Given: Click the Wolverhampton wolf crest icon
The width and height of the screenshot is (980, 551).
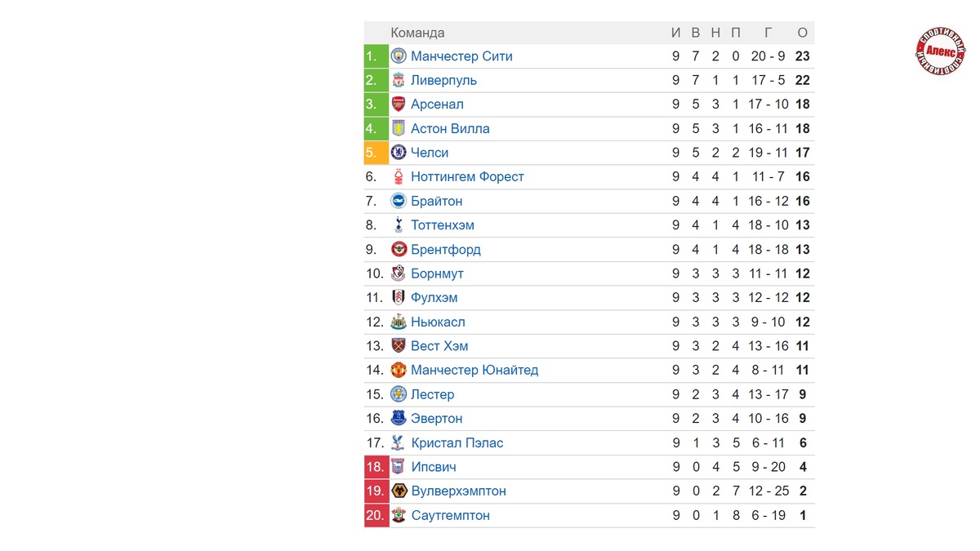Looking at the screenshot, I should [x=399, y=491].
